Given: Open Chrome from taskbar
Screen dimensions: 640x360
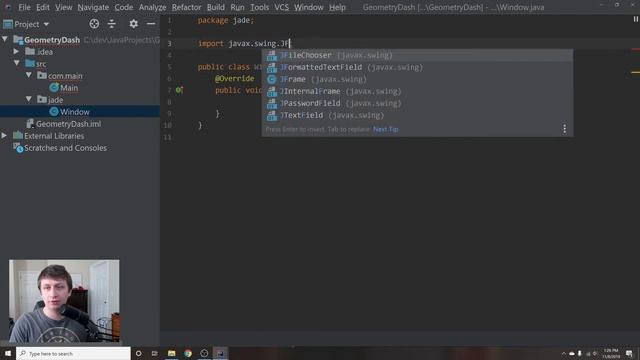Looking at the screenshot, I should [188, 353].
